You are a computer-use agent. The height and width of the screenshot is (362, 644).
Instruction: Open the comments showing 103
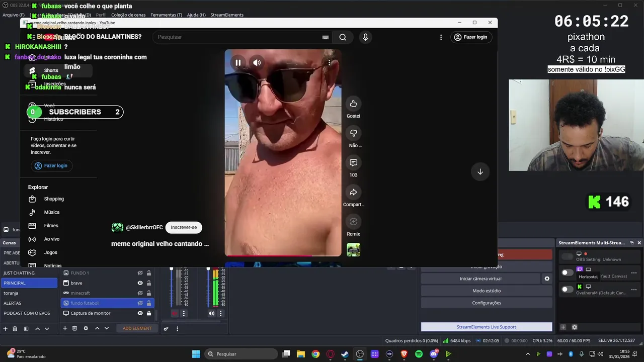pos(353,163)
